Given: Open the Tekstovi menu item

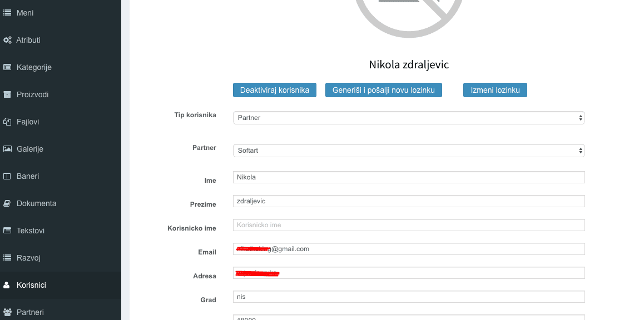Looking at the screenshot, I should [x=31, y=231].
